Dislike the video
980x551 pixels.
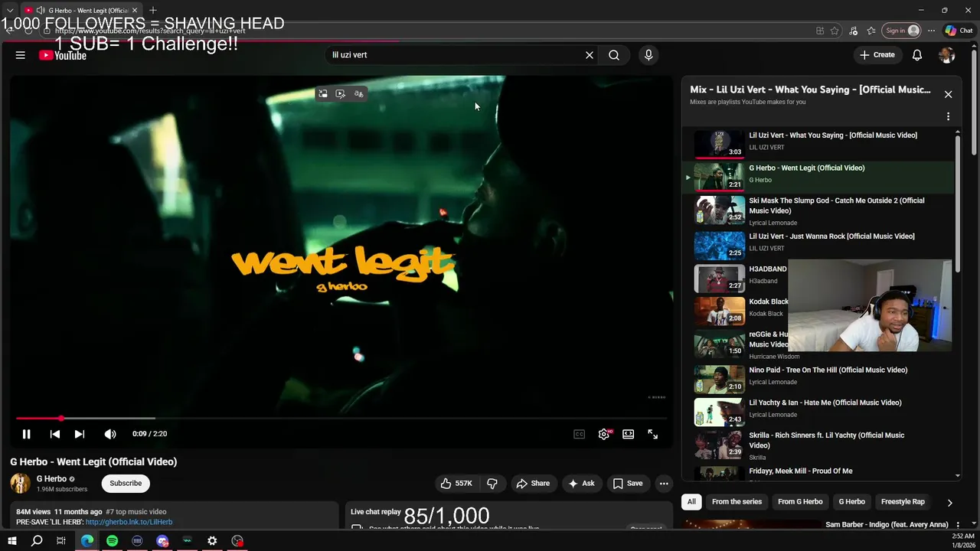coord(492,484)
